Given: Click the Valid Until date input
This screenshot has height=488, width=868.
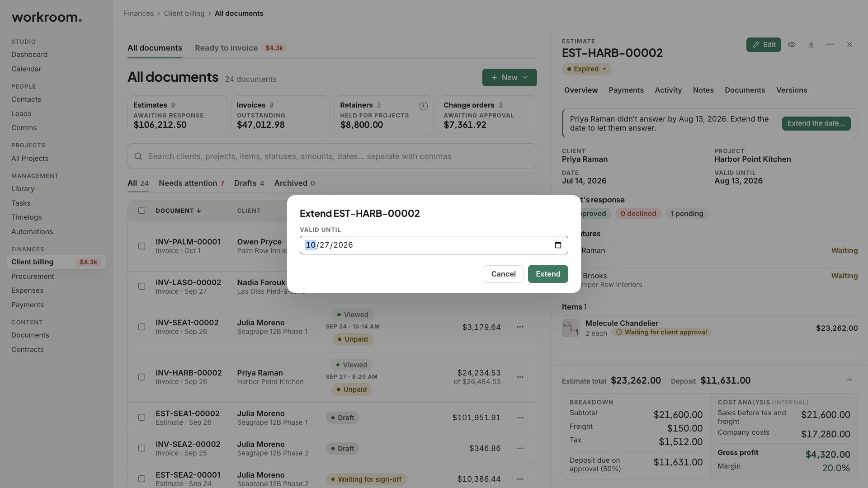Looking at the screenshot, I should pos(434,245).
